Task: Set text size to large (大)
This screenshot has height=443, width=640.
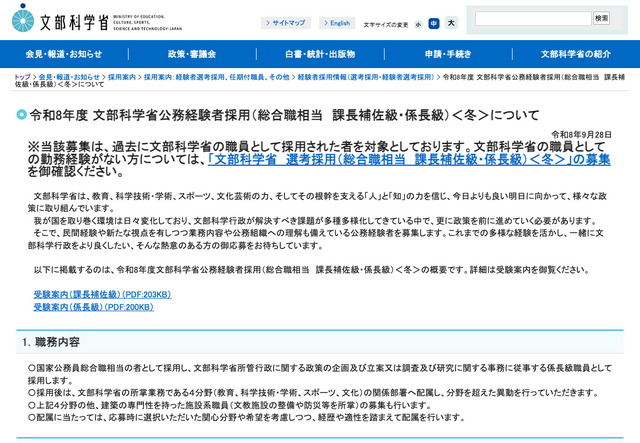Action: click(x=451, y=23)
